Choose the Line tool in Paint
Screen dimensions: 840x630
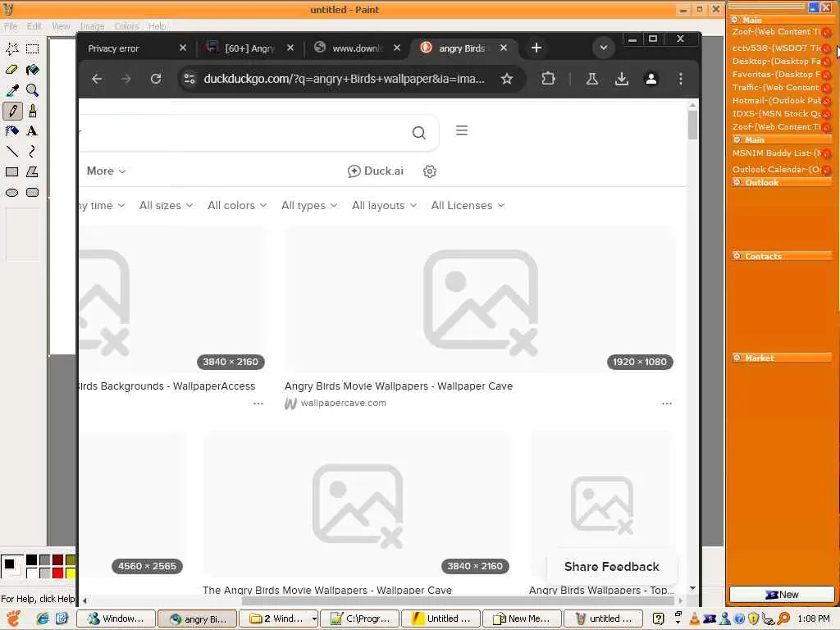(11, 152)
